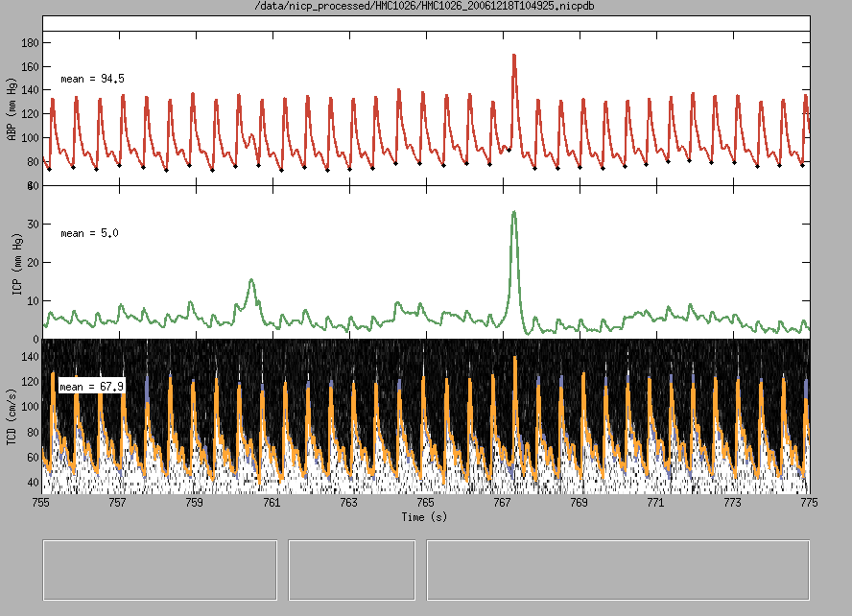Click the ABP axis value 180
The image size is (852, 616).
30,43
